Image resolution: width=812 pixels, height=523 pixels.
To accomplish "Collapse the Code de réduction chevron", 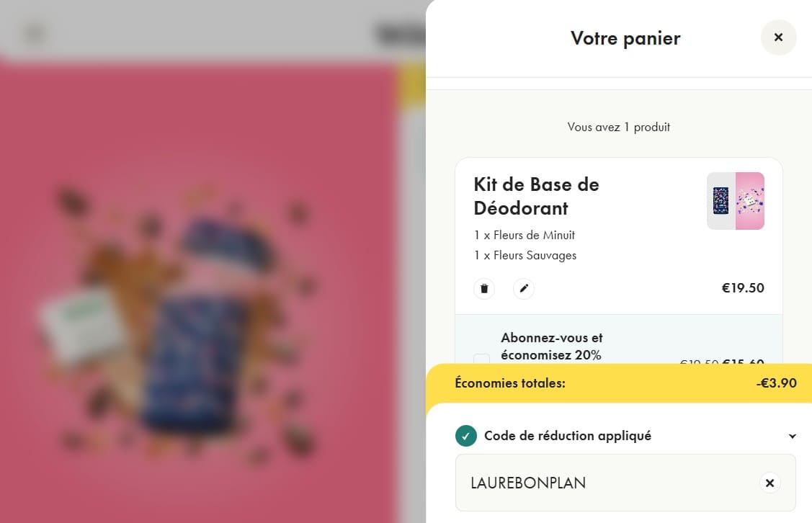I will tap(793, 436).
